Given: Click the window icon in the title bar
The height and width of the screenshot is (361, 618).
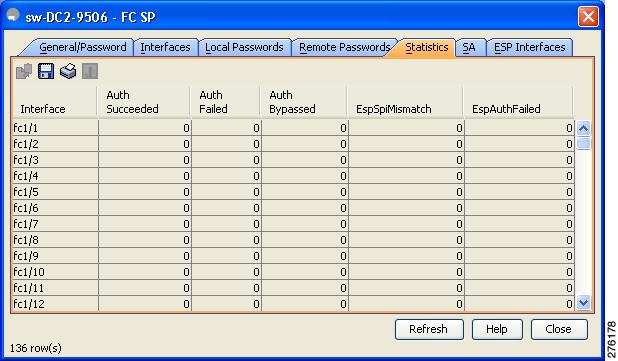Looking at the screenshot, I should coord(13,15).
